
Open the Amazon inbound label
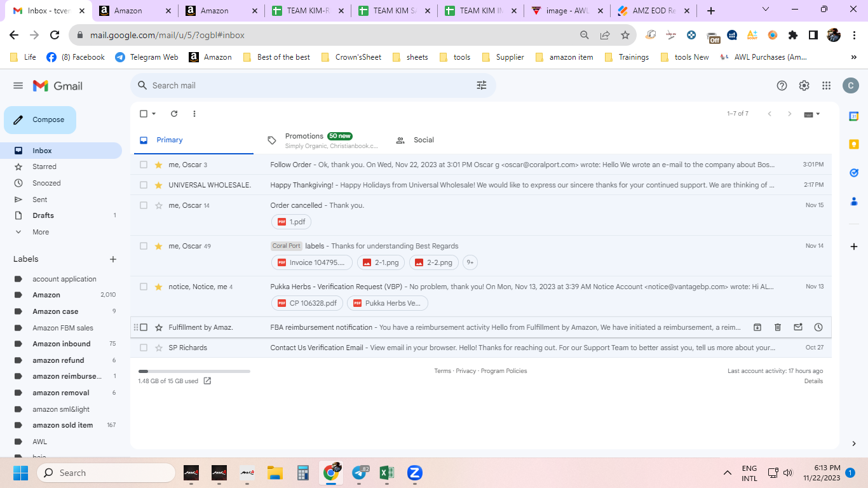(61, 344)
